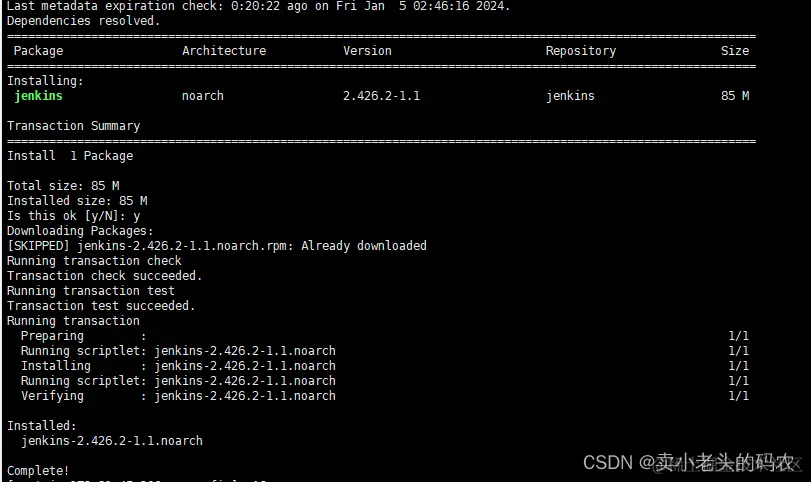Click the 'Transaction Summary' heading
The height and width of the screenshot is (482, 811).
click(73, 126)
